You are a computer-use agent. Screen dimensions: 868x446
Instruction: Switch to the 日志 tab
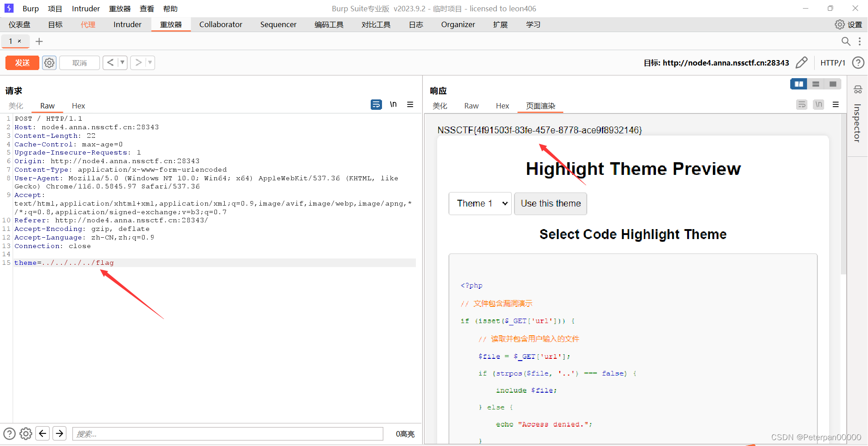pos(416,24)
